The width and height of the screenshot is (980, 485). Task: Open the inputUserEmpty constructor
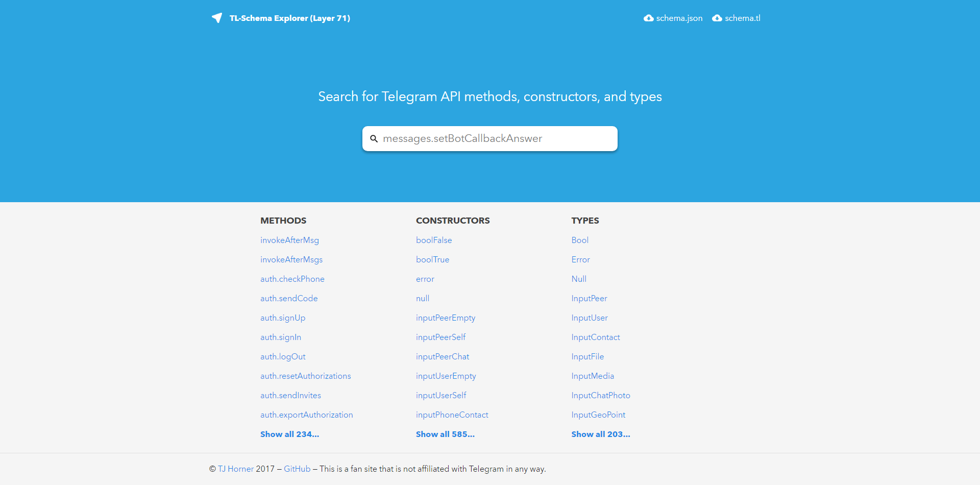446,376
